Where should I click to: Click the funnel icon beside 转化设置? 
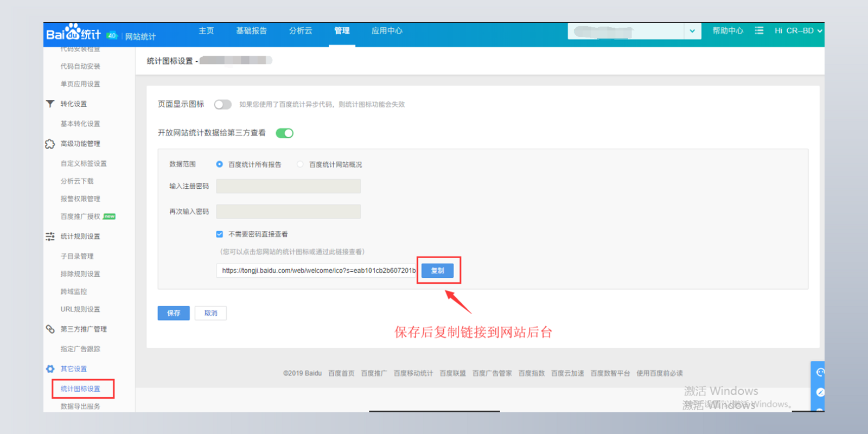50,104
